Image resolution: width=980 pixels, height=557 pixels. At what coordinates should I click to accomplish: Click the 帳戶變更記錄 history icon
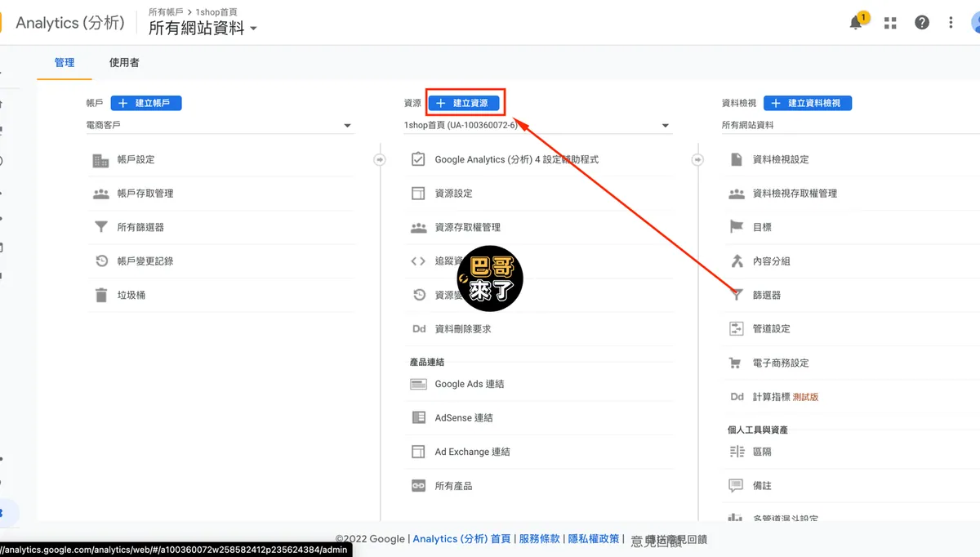click(101, 261)
